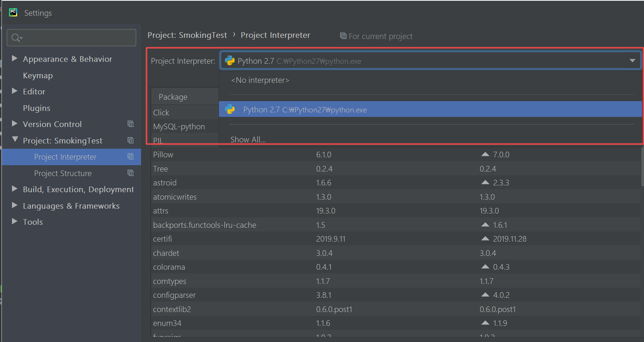The width and height of the screenshot is (644, 342).
Task: Select the MySQL-python package row
Action: point(185,127)
